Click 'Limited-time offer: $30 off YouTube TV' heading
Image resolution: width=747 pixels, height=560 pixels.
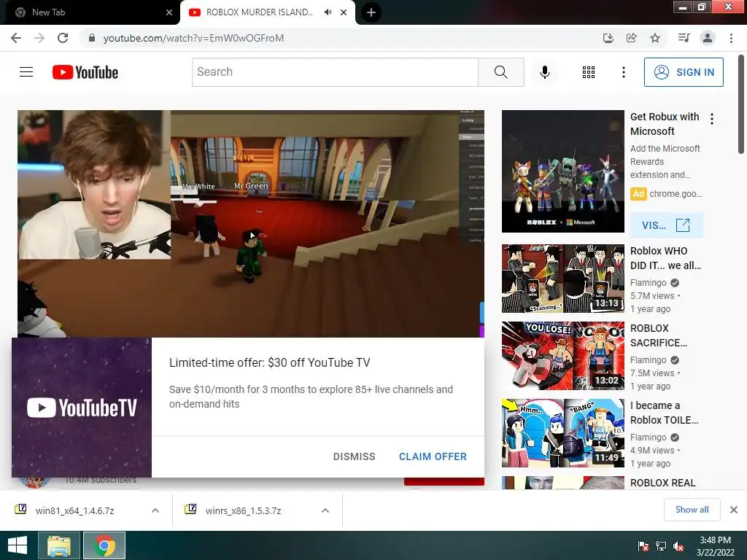coord(270,363)
